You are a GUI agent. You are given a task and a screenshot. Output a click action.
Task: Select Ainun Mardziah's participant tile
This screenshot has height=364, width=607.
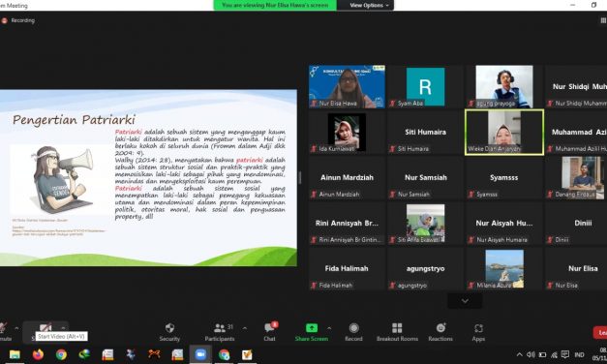click(x=347, y=178)
